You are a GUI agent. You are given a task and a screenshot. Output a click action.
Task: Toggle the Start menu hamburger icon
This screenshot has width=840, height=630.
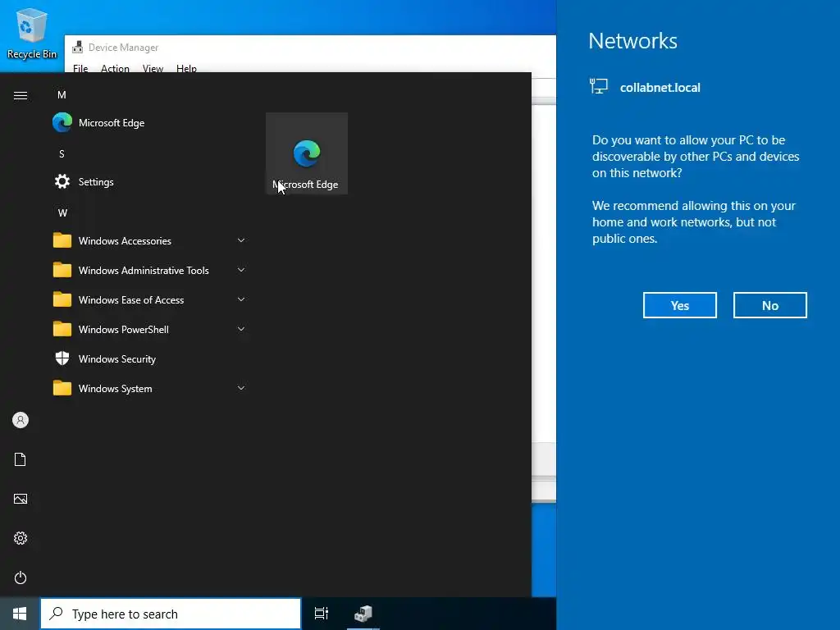click(21, 95)
